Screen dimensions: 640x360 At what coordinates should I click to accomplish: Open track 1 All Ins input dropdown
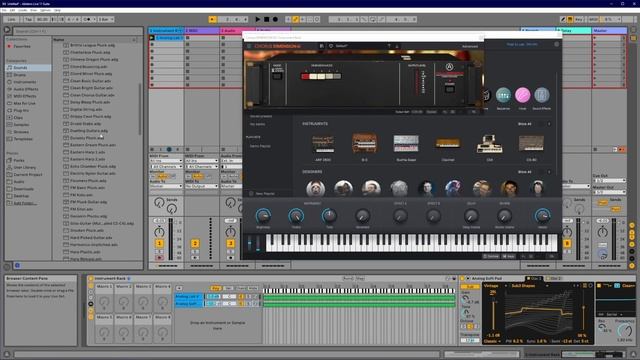coord(166,161)
